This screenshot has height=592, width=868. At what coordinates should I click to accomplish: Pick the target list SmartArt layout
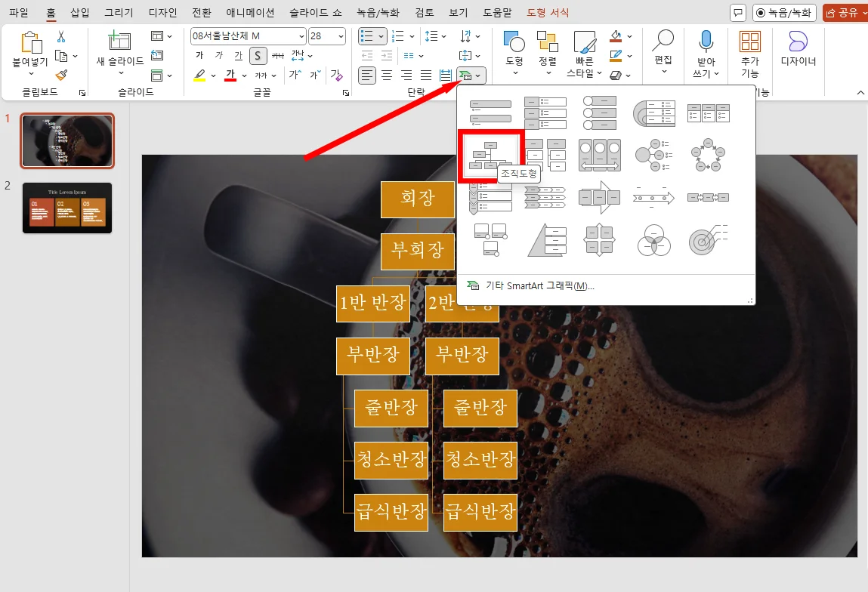(708, 240)
